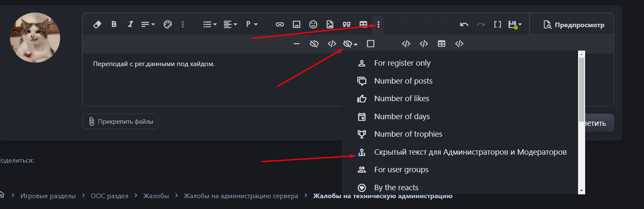
Task: Open the paragraph format dropdown
Action: pyautogui.click(x=252, y=25)
